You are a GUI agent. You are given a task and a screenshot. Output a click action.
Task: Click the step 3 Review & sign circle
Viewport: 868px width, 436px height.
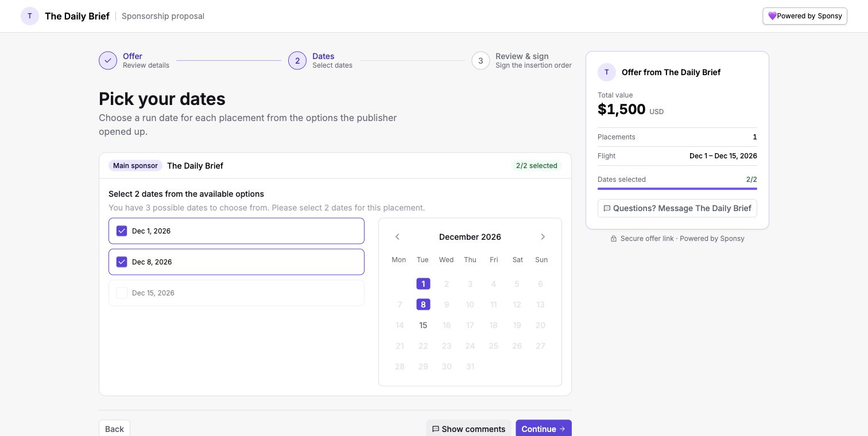(480, 61)
